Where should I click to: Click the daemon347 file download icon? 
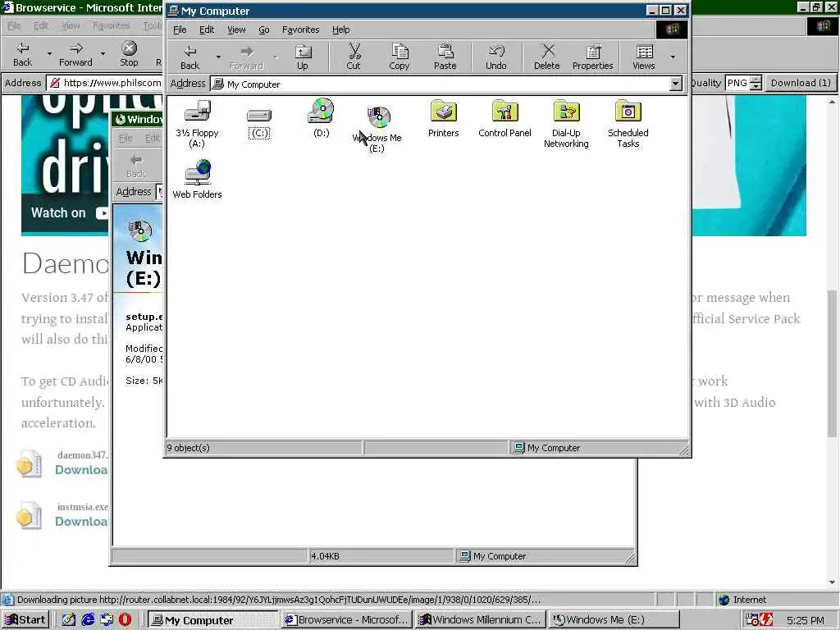tap(29, 464)
